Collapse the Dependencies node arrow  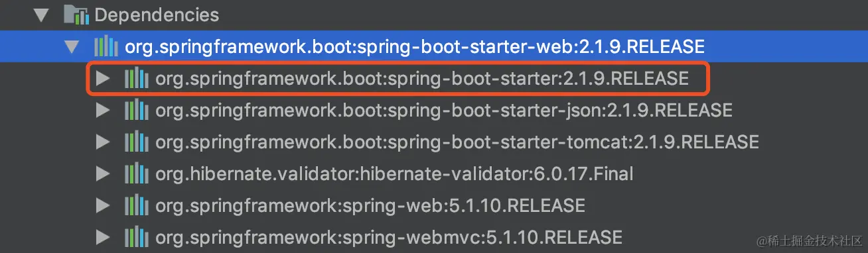[x=41, y=15]
